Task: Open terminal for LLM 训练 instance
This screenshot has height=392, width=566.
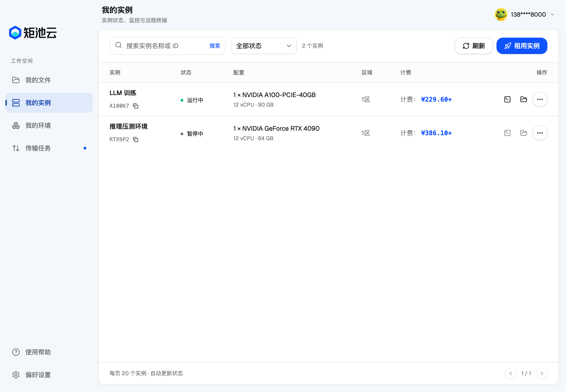Action: (507, 99)
